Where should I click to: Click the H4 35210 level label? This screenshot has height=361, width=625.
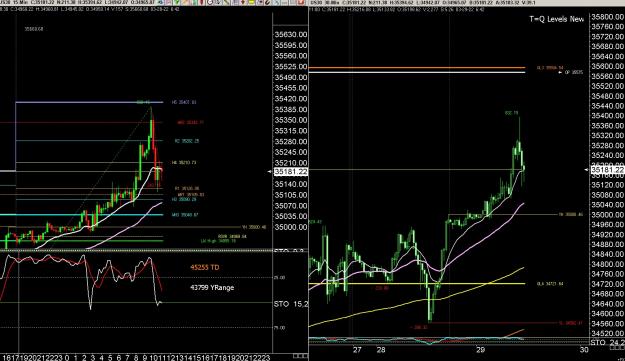(184, 163)
